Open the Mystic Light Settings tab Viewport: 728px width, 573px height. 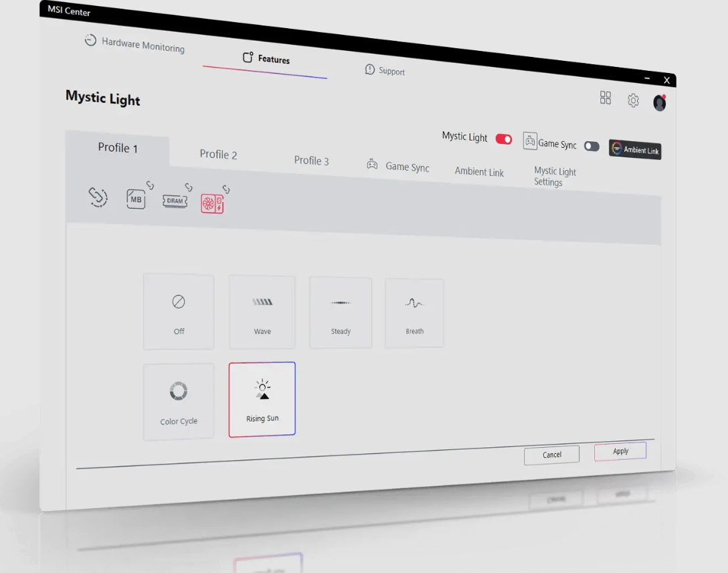click(x=554, y=177)
